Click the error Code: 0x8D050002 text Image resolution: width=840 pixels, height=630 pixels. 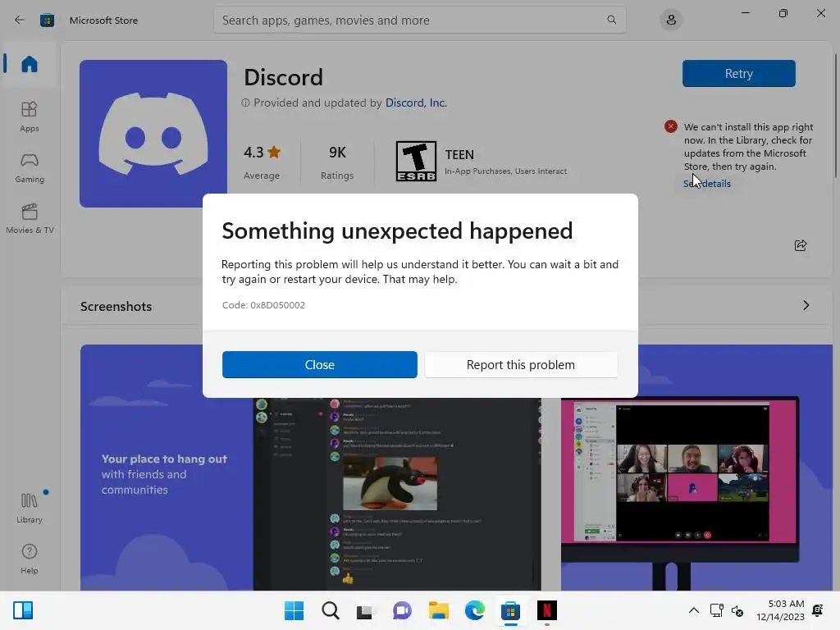point(263,305)
